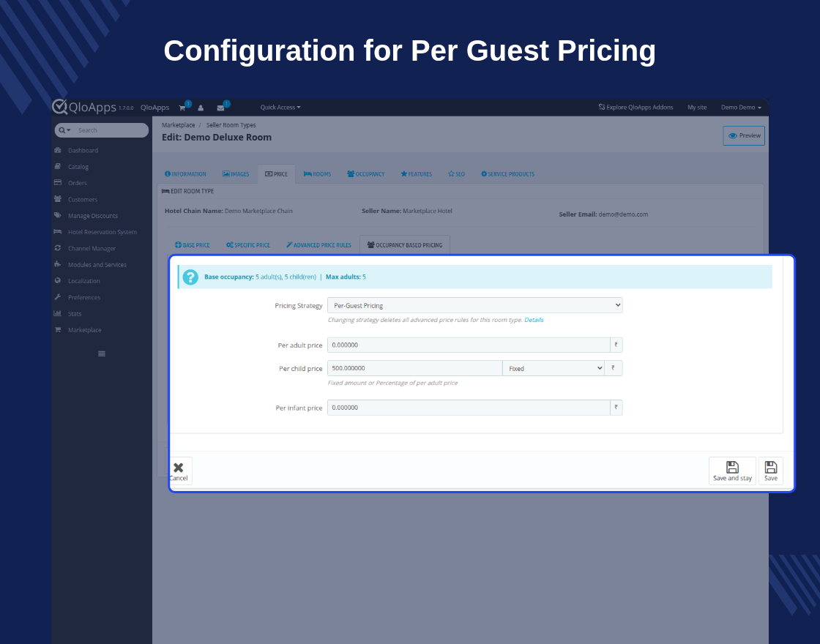Click the rupee symbol beside per infant price

(x=616, y=408)
